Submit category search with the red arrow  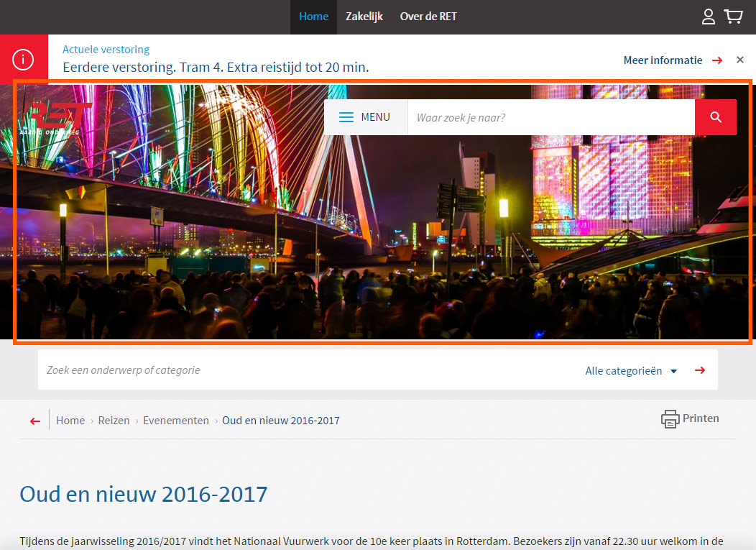click(700, 370)
